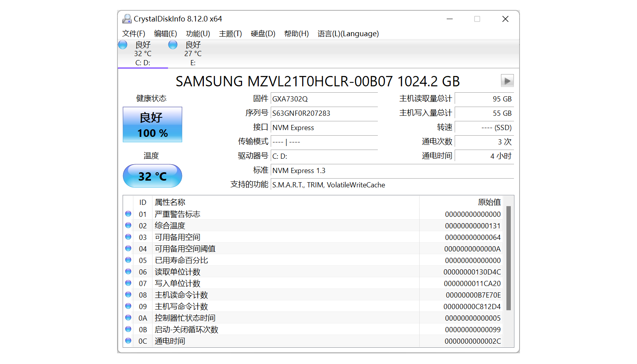Click the transfer mode field ---- | ----
637x364 pixels.
pyautogui.click(x=324, y=142)
